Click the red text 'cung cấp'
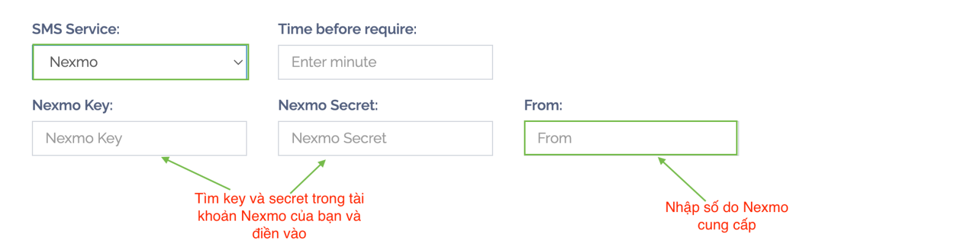The height and width of the screenshot is (247, 980). tap(726, 225)
